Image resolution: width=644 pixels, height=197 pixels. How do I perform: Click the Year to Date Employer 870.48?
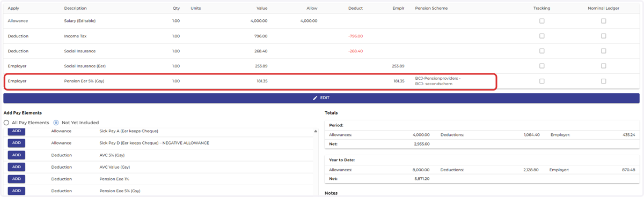pyautogui.click(x=629, y=170)
